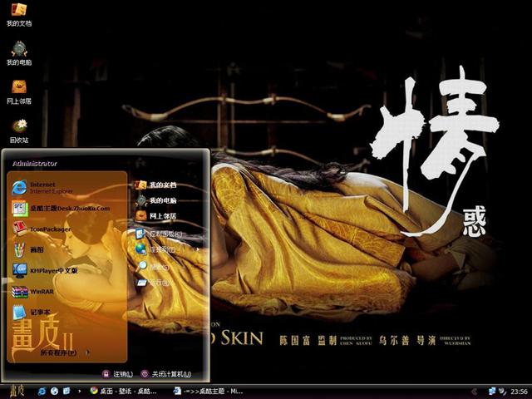Viewport: 532px width, 399px height.
Task: Switch to 桌酷主题 taskbar window
Action: 208,392
